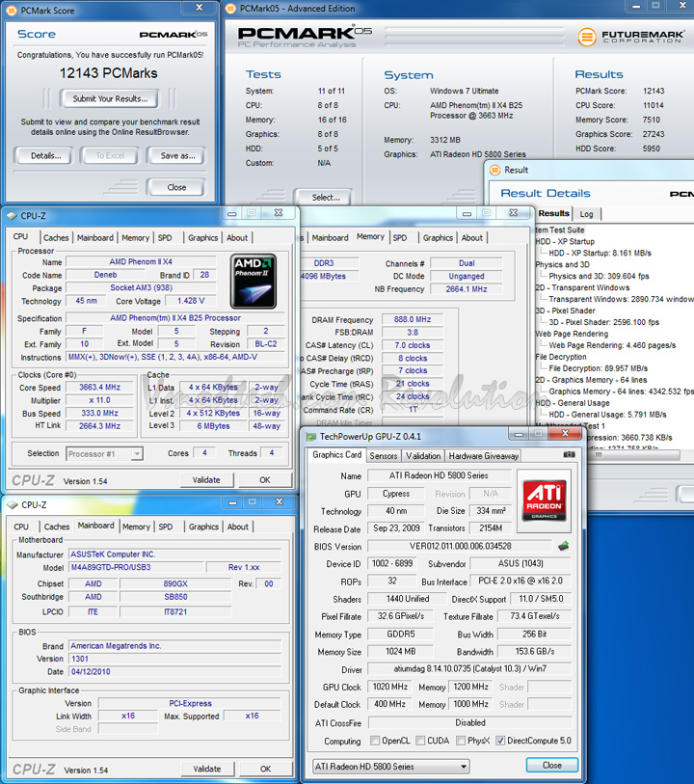Click the To Excel button
The height and width of the screenshot is (784, 694).
(x=110, y=156)
